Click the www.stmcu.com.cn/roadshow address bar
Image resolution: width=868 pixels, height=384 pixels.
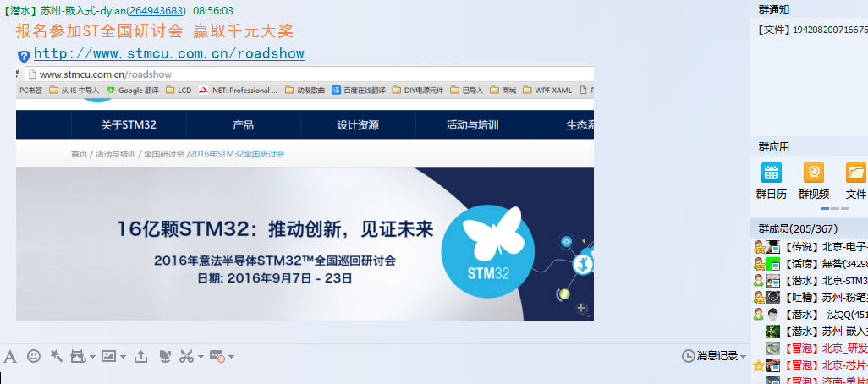click(309, 74)
